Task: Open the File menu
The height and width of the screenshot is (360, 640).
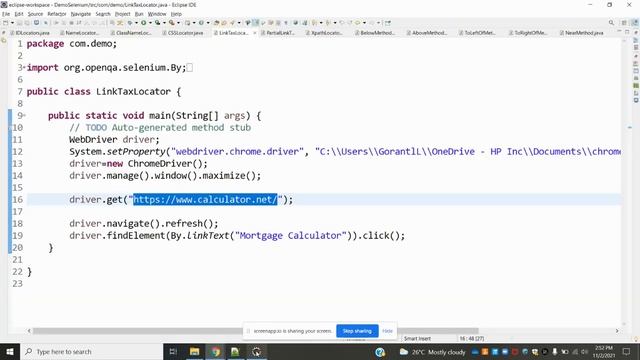Action: pyautogui.click(x=6, y=14)
